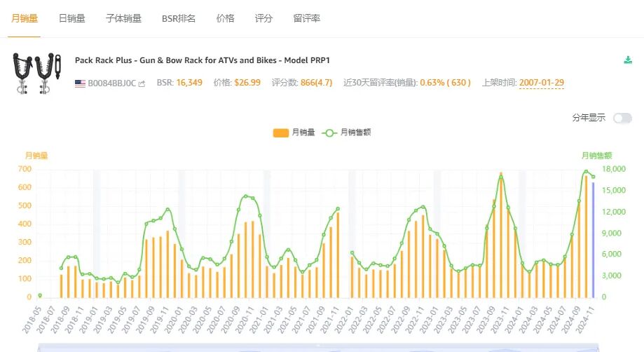The height and width of the screenshot is (352, 644).
Task: Click the Pack Rack Plus product title
Action: [x=202, y=60]
